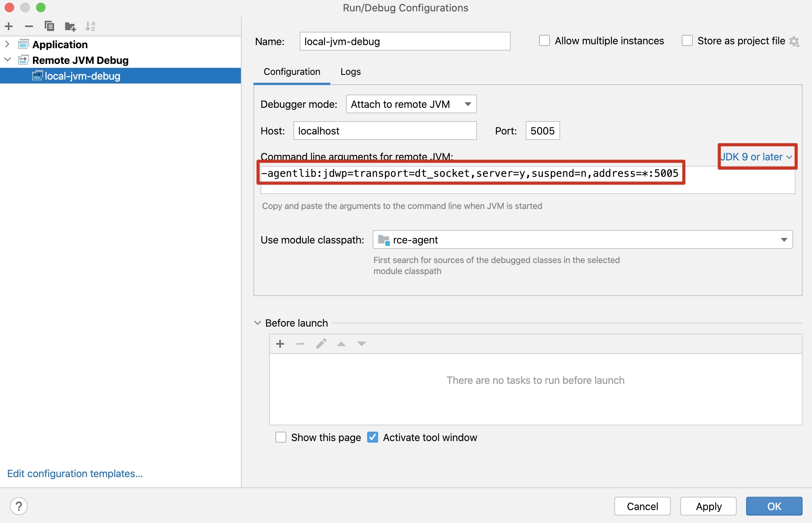812x523 pixels.
Task: Edit the before launch task
Action: coord(321,344)
